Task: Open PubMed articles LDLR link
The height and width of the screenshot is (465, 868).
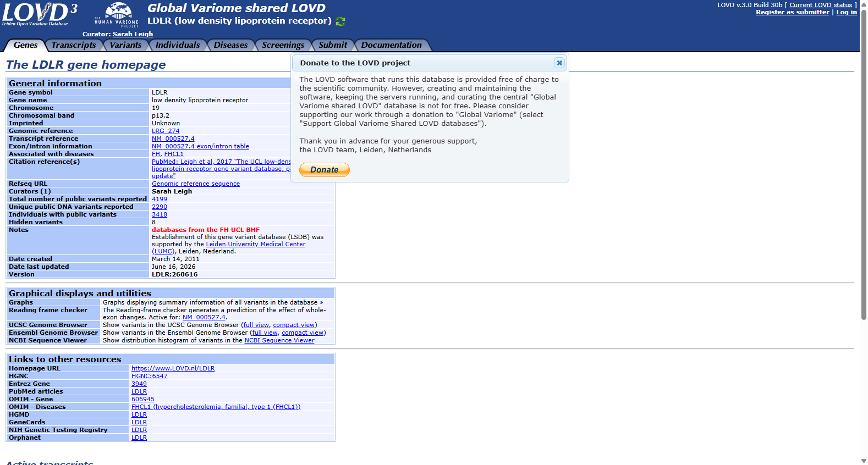Action: click(x=139, y=391)
